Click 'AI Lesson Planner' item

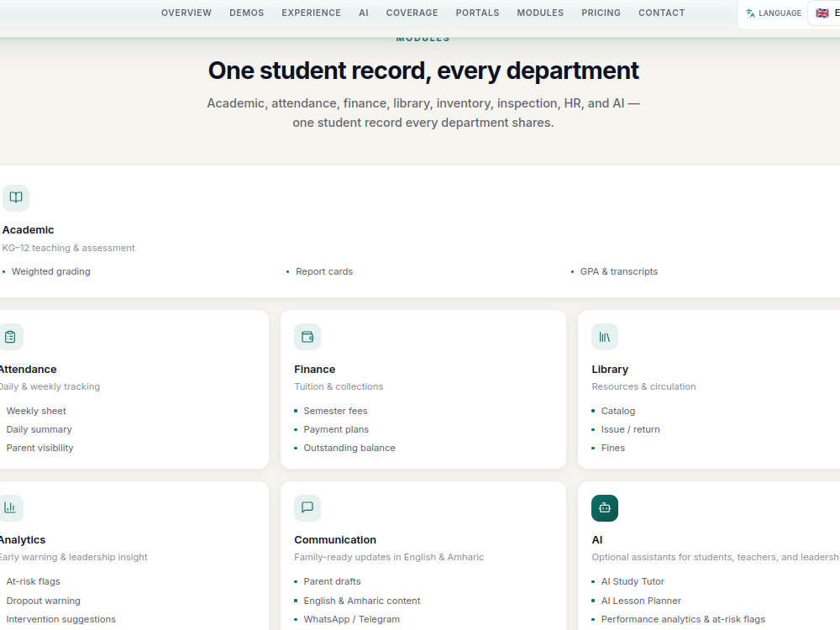[641, 601]
